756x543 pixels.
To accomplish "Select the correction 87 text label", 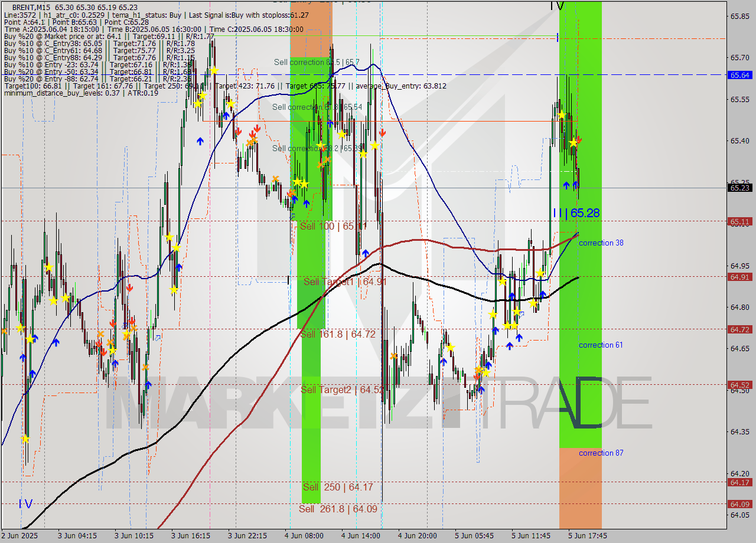I will pyautogui.click(x=601, y=453).
